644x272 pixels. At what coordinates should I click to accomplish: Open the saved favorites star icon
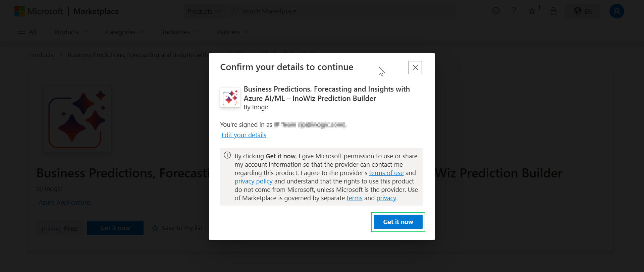[532, 11]
